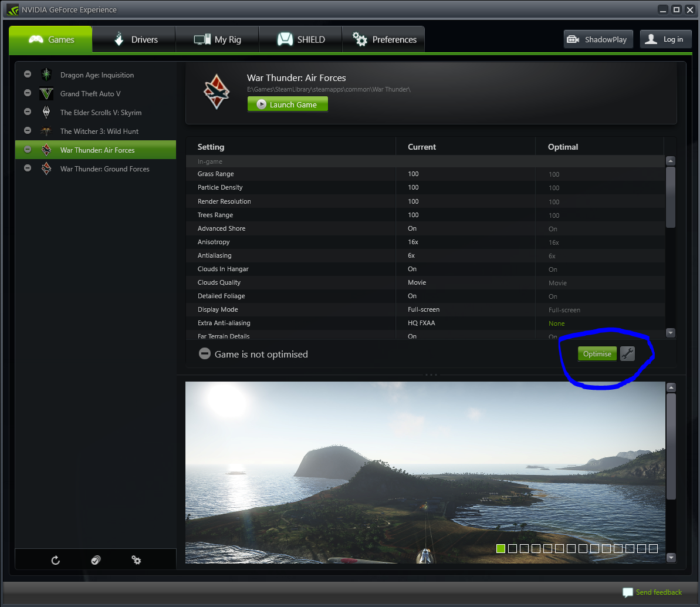This screenshot has width=700, height=607.
Task: Click the HQ FXAA current value
Action: click(421, 322)
